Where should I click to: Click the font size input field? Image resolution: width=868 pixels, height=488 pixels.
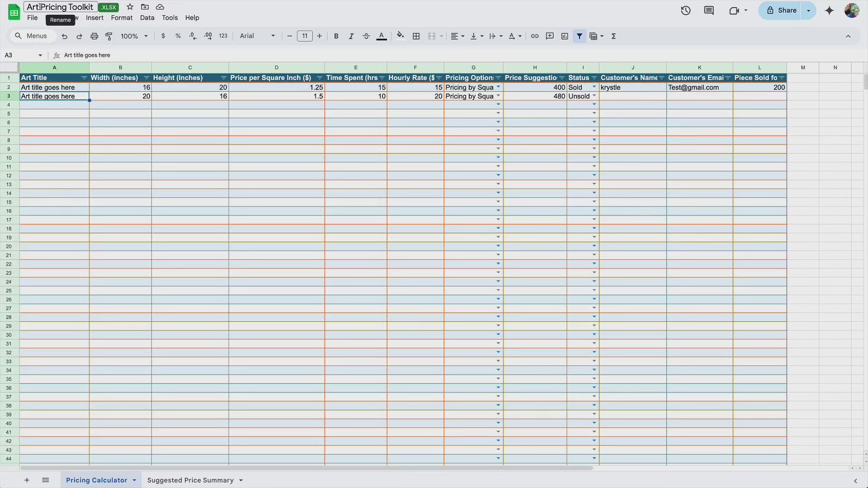pos(305,36)
